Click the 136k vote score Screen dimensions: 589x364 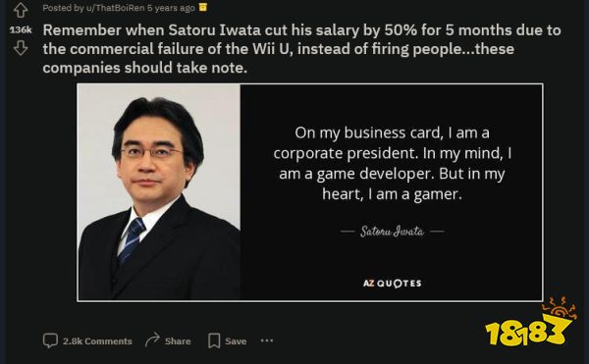[21, 29]
